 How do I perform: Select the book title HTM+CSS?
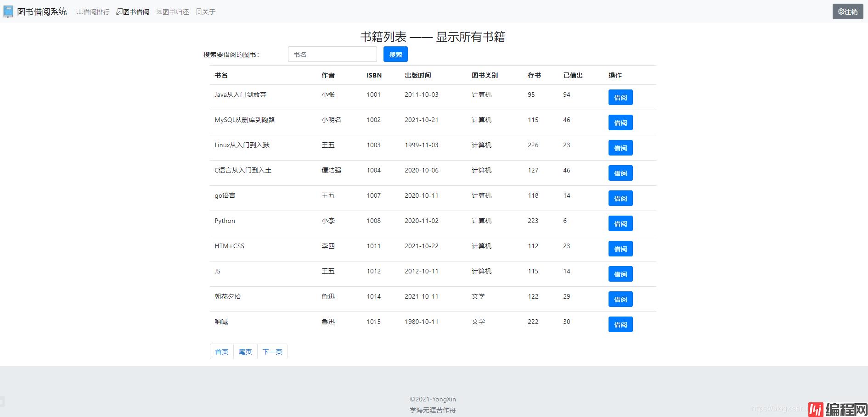pyautogui.click(x=229, y=246)
